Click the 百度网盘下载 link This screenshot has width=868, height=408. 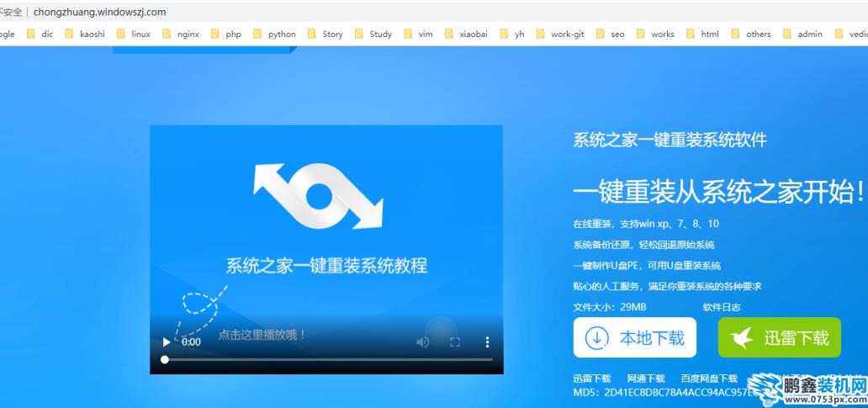709,379
